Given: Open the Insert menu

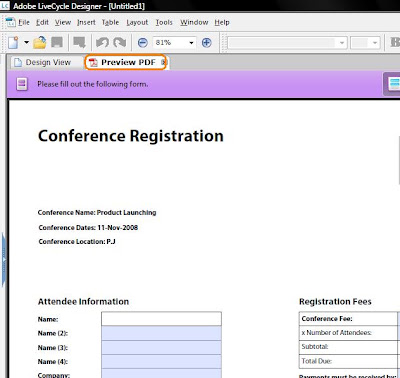Looking at the screenshot, I should (86, 22).
